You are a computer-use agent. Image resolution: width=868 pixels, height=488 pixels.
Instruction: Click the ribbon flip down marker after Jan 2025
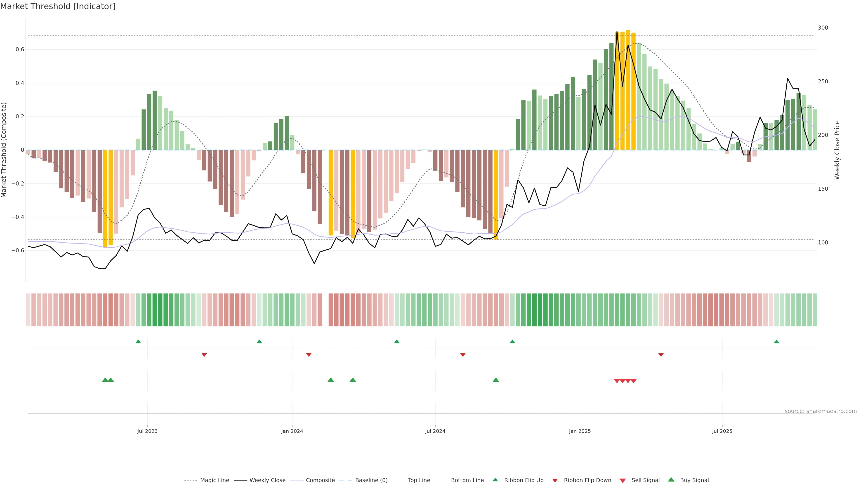click(661, 355)
